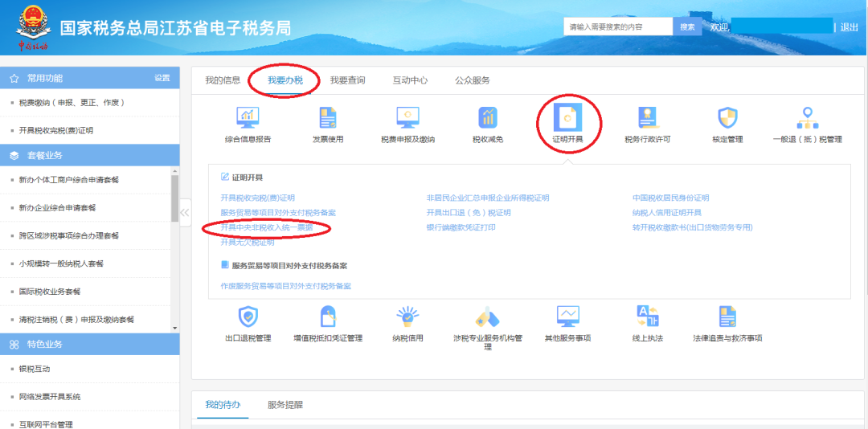Open 法律追责与救济事项 icon
The image size is (868, 429).
727,317
